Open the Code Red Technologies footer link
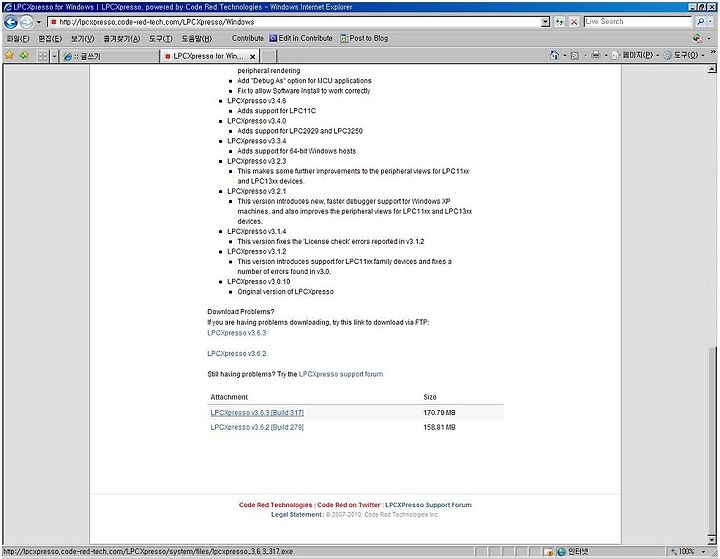 [x=275, y=505]
